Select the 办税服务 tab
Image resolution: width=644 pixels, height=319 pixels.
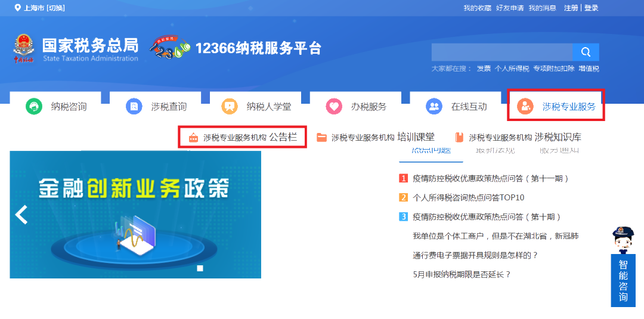click(355, 107)
